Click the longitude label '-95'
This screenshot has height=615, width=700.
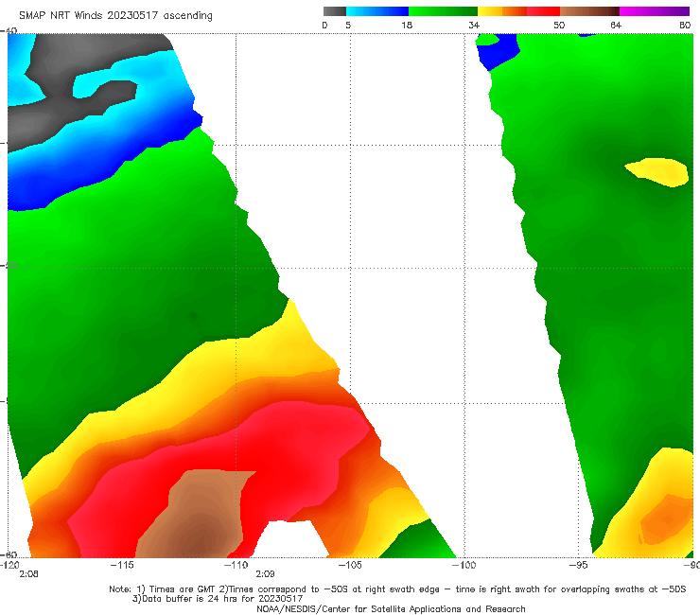pyautogui.click(x=579, y=565)
